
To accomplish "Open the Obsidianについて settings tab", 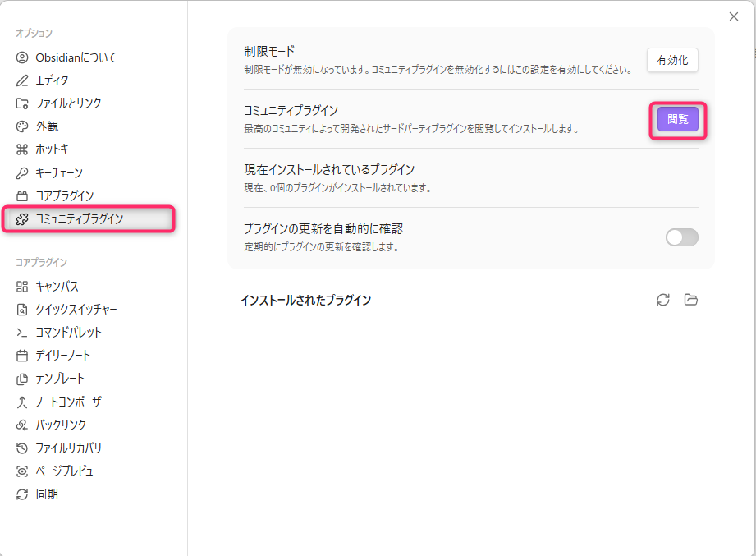I will 76,57.
